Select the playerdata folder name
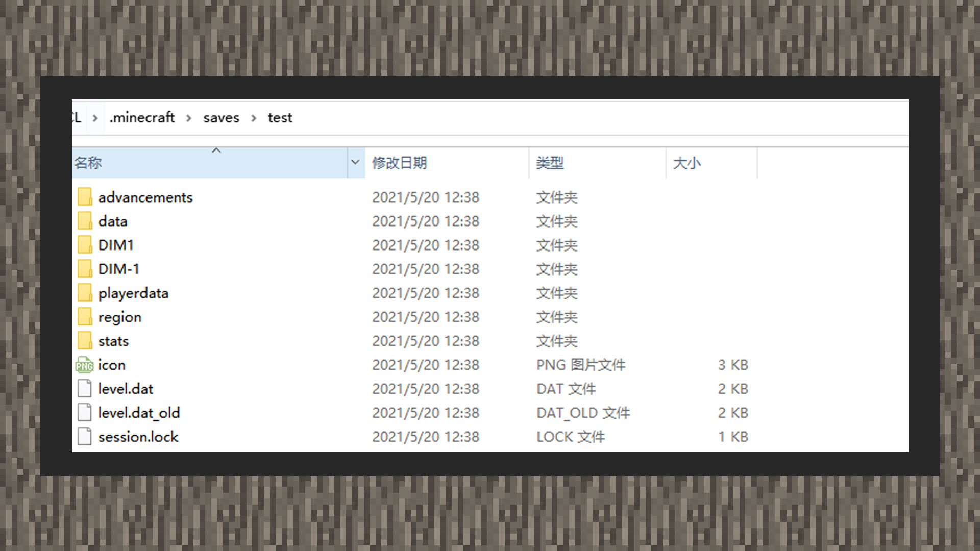 coord(133,293)
